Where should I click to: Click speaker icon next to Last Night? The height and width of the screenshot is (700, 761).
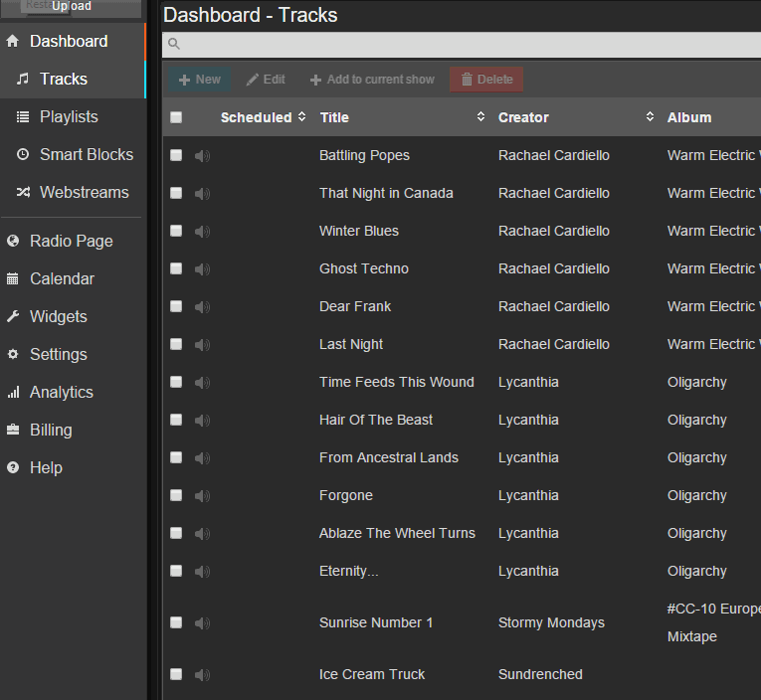coord(202,345)
